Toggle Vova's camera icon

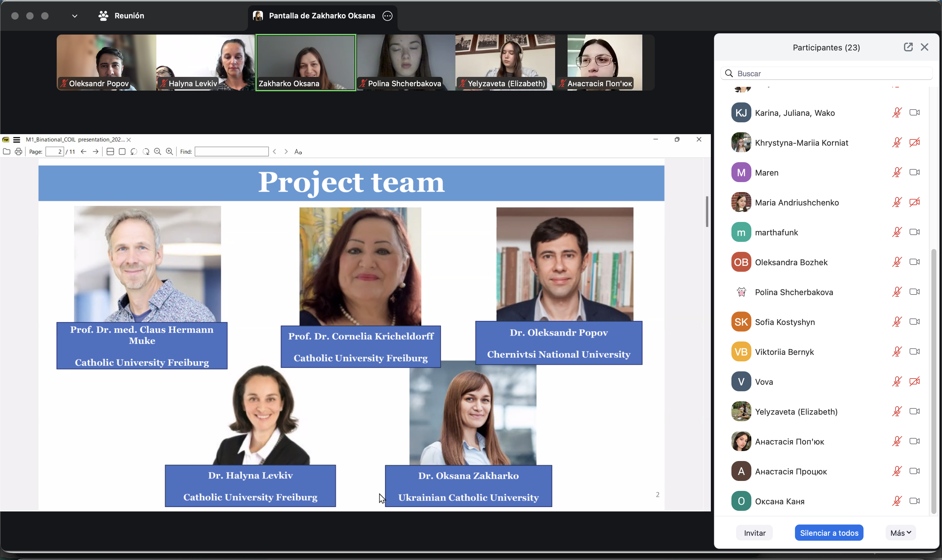(914, 382)
